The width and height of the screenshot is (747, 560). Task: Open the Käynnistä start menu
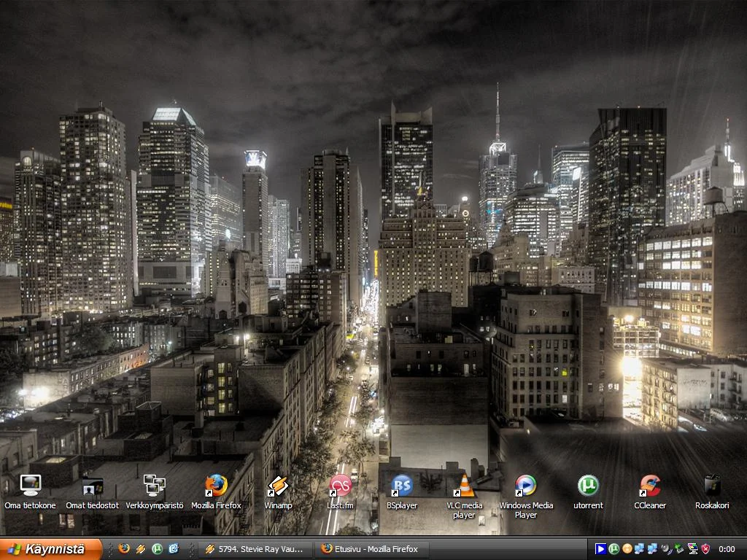coord(50,549)
